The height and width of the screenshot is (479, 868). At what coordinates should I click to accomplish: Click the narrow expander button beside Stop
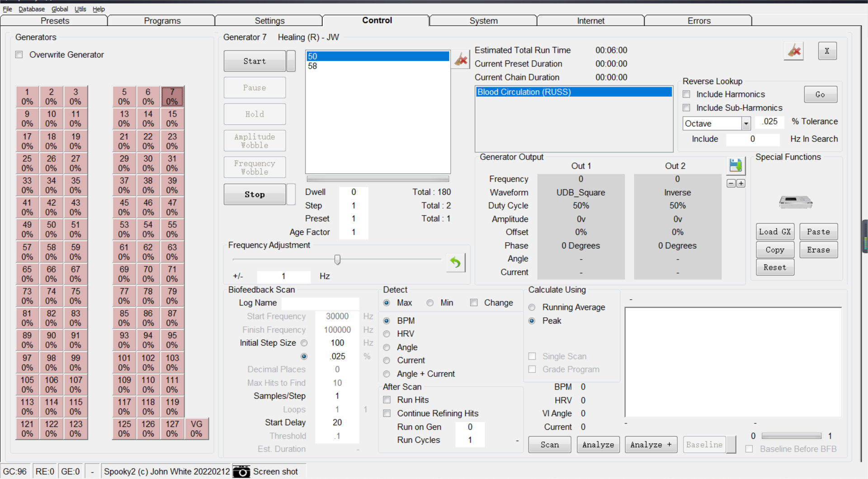tap(291, 194)
